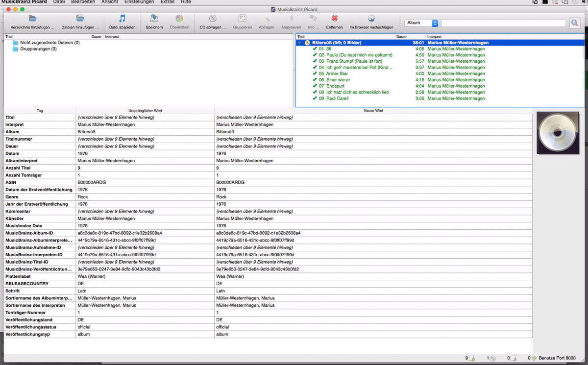Click the album cover art thumbnail
This screenshot has height=365, width=588.
pyautogui.click(x=557, y=133)
